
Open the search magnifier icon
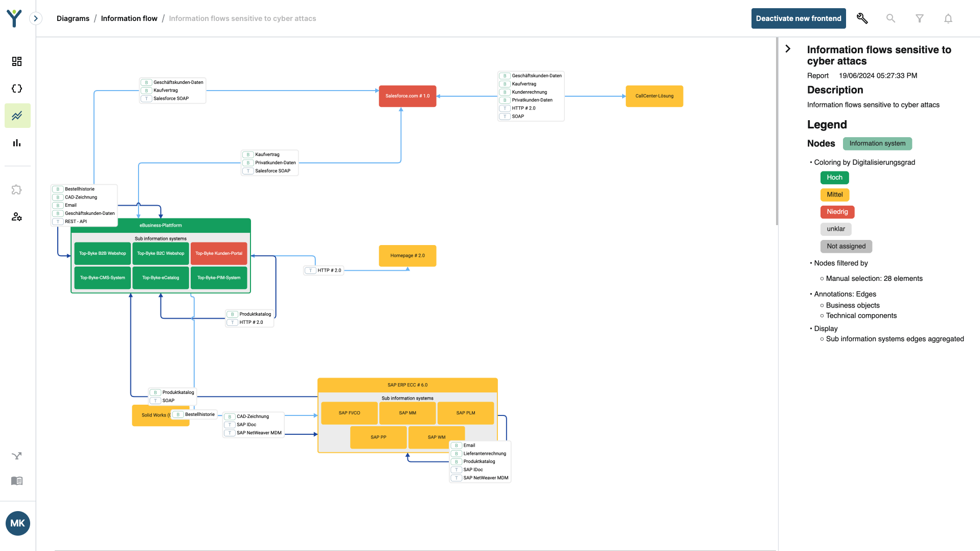click(891, 18)
